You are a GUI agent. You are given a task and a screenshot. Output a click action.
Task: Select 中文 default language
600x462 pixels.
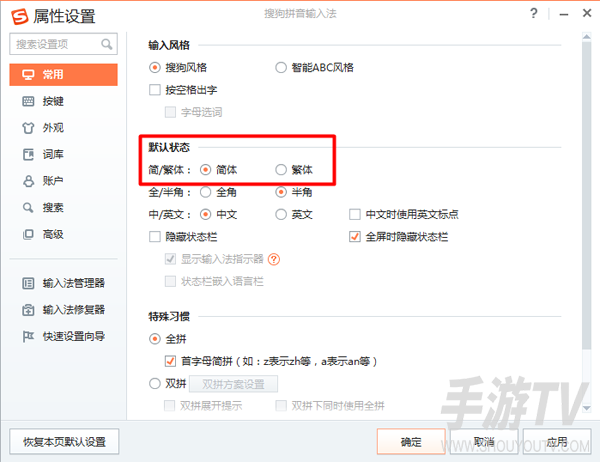click(205, 214)
